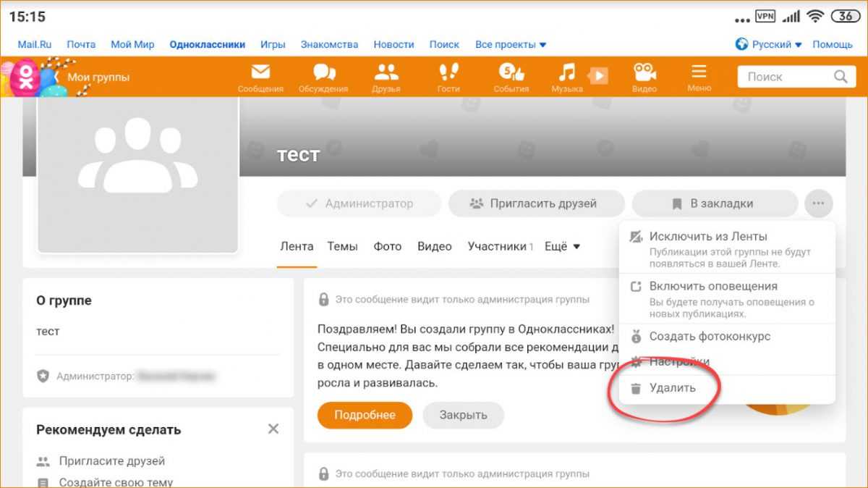Click the medal icon next to Создать фотоконкурс
Screen dimensions: 868x488
click(636, 337)
